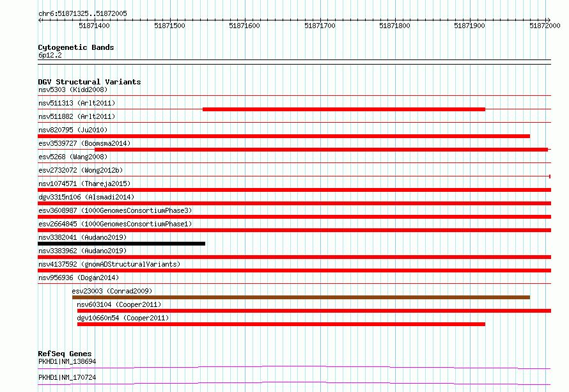The image size is (569, 392).
Task: Click the 6p12.2 band label
Action: [x=50, y=55]
